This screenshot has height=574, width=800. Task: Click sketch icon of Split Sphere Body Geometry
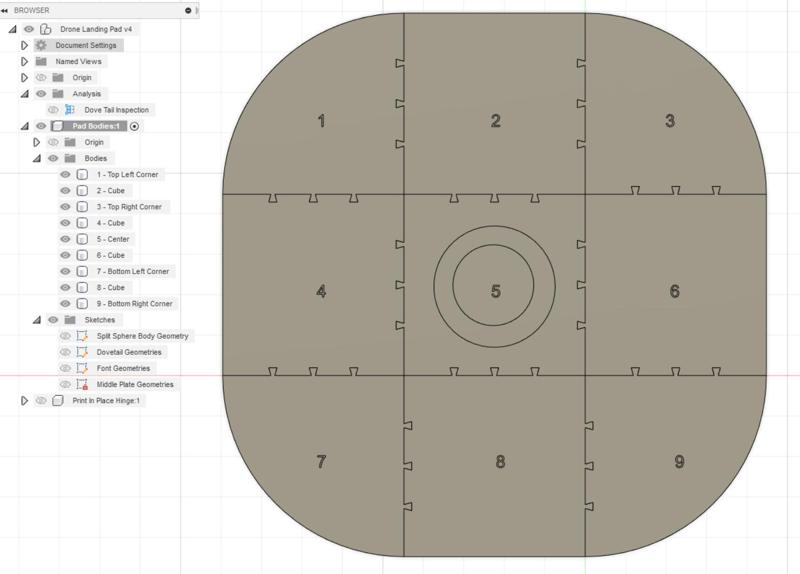[x=82, y=336]
